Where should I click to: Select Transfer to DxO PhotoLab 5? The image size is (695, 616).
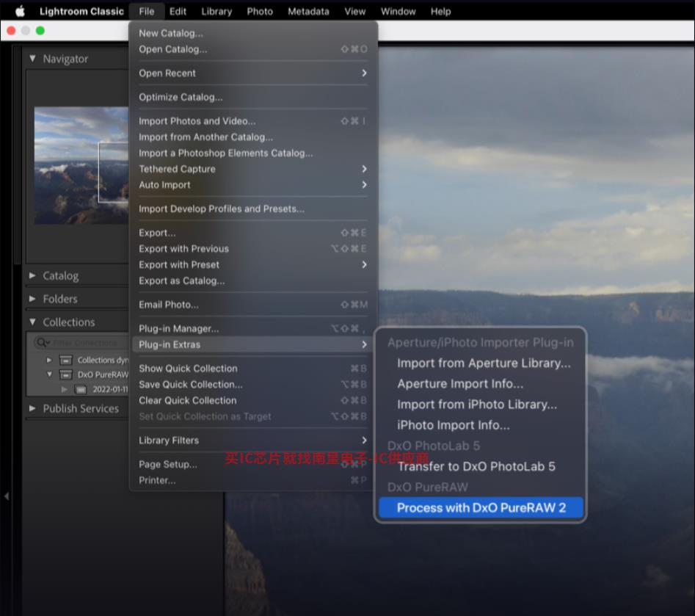481,466
